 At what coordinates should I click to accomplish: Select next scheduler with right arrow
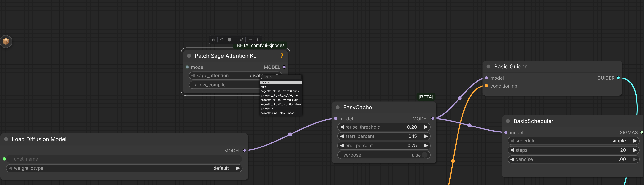635,141
